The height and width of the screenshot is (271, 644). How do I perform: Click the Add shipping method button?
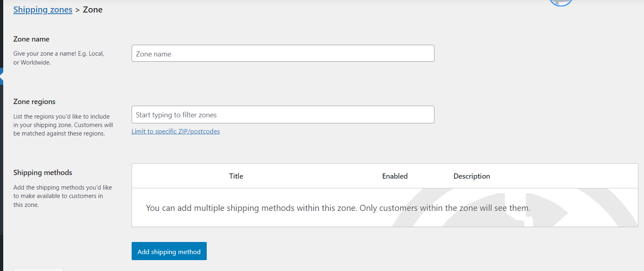[169, 251]
